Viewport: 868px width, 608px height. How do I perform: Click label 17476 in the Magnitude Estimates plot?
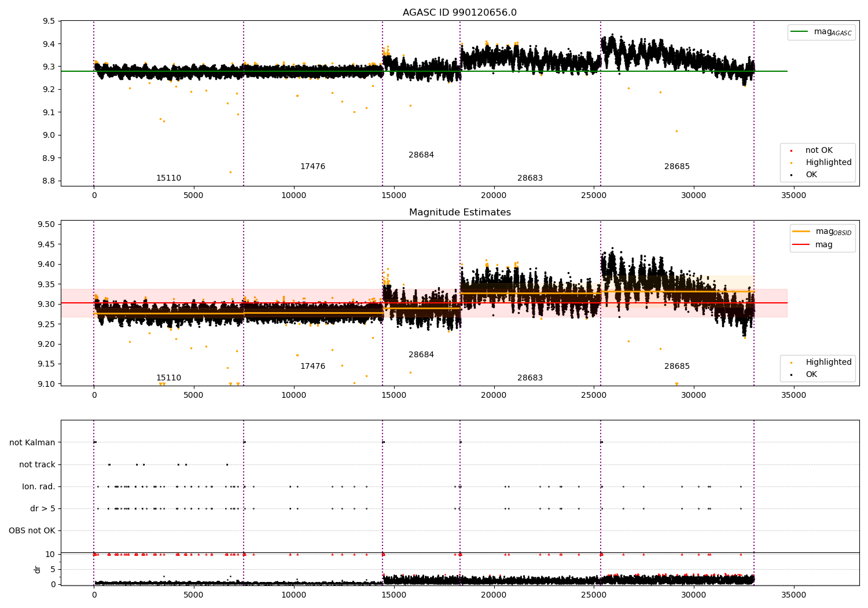tap(312, 367)
